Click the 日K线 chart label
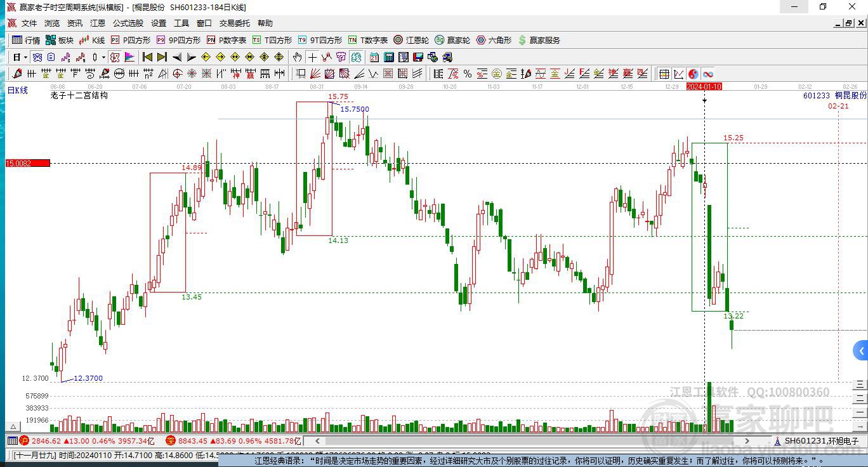The height and width of the screenshot is (467, 868). pyautogui.click(x=18, y=91)
